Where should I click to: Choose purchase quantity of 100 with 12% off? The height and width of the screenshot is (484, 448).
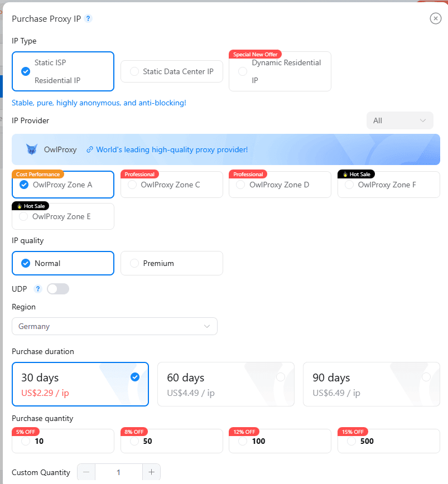tap(280, 441)
